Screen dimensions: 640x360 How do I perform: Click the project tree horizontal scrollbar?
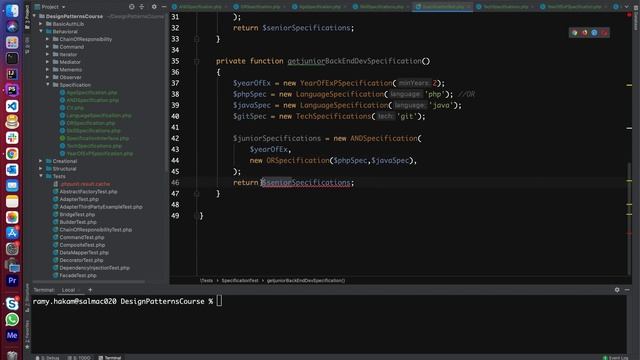89,282
